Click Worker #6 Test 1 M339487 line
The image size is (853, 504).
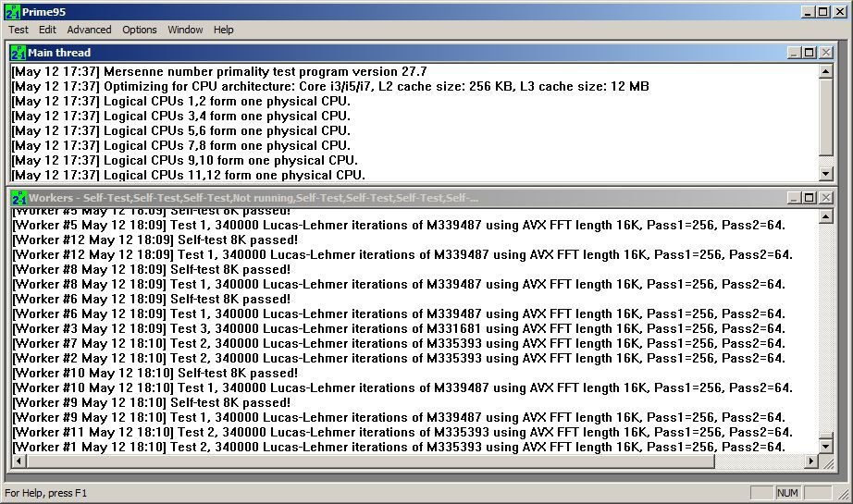[399, 313]
